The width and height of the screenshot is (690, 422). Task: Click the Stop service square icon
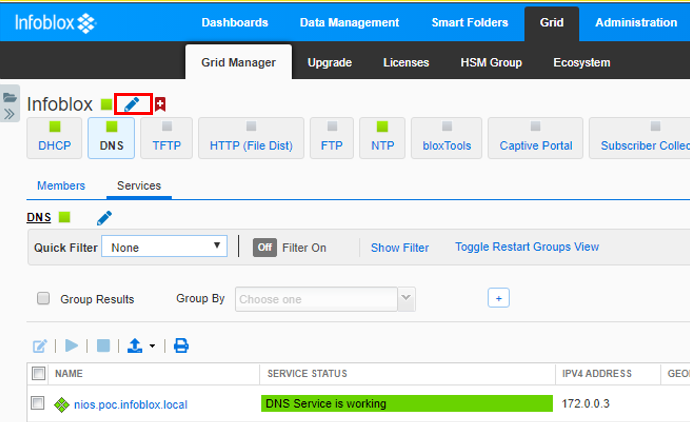point(103,346)
